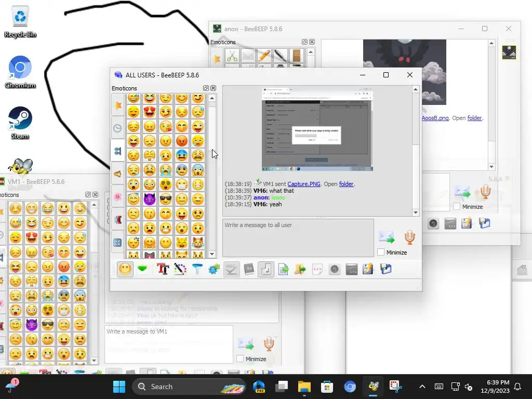Send message with envelope arrow in ALL USERS window
Image resolution: width=532 pixels, height=399 pixels.
click(387, 237)
